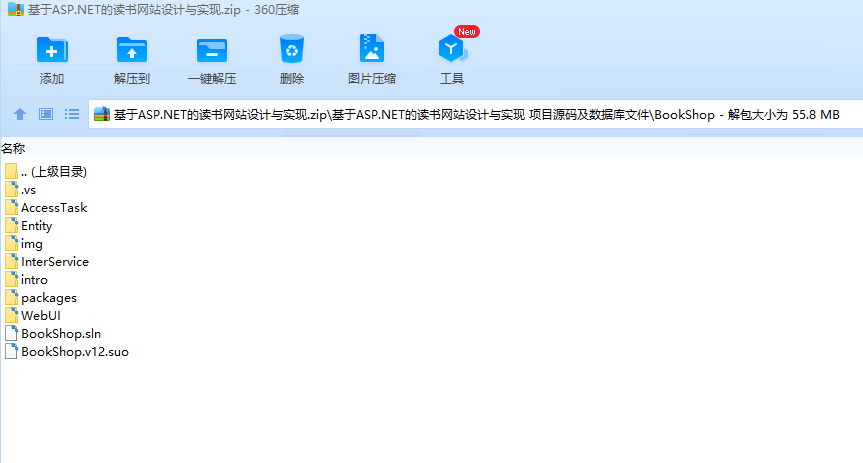This screenshot has width=863, height=463.
Task: Click the archive path address field
Action: (x=476, y=115)
